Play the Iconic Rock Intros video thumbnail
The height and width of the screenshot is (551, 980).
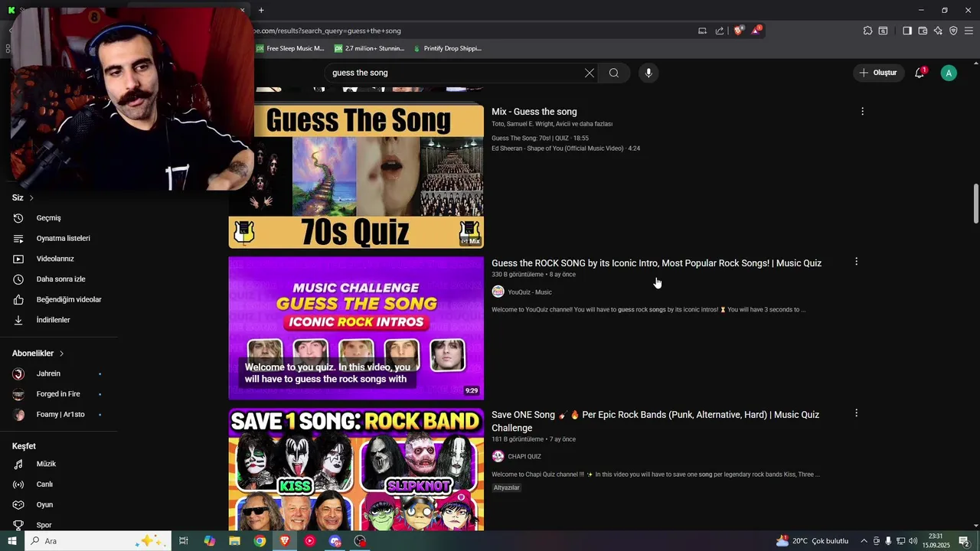click(356, 328)
